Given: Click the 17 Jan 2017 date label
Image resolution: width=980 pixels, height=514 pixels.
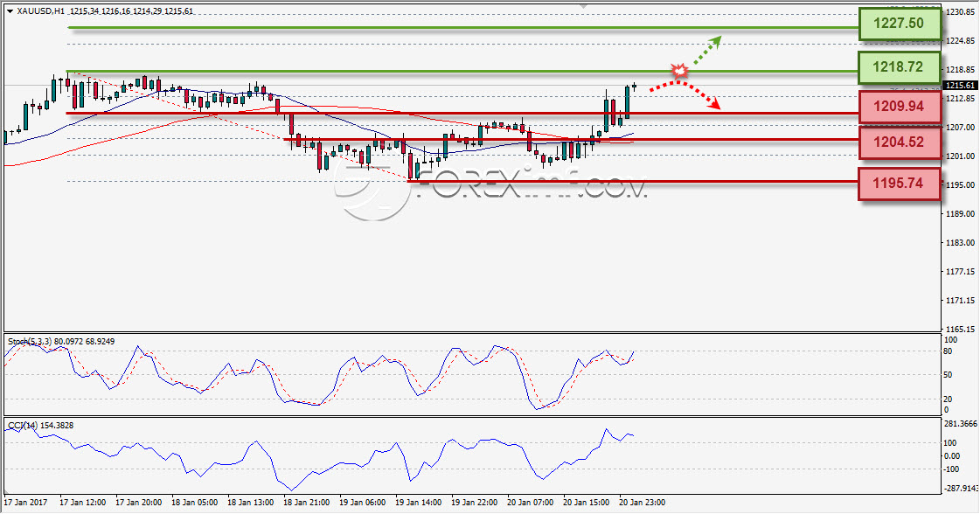Looking at the screenshot, I should tap(25, 502).
